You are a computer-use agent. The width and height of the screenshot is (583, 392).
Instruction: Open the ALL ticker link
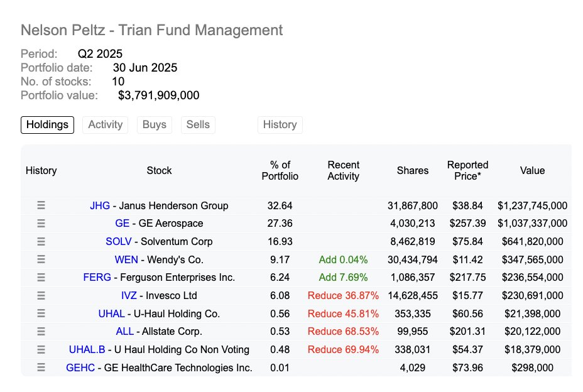click(x=124, y=331)
